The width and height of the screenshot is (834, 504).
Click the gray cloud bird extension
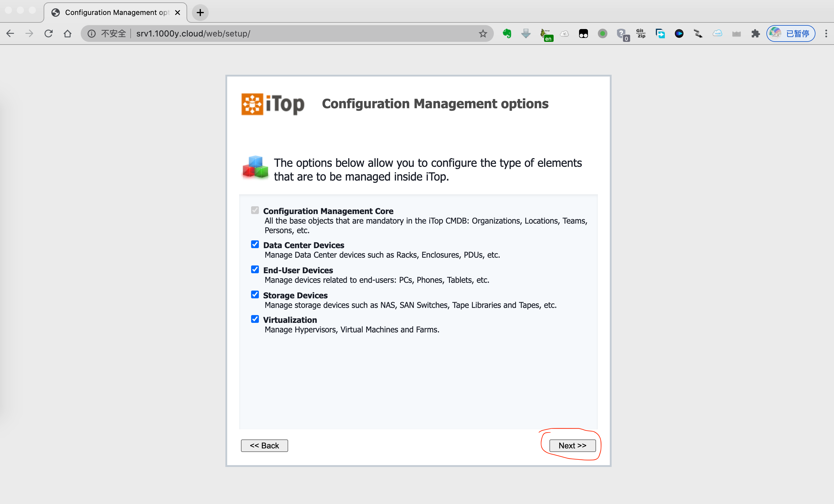tap(564, 33)
